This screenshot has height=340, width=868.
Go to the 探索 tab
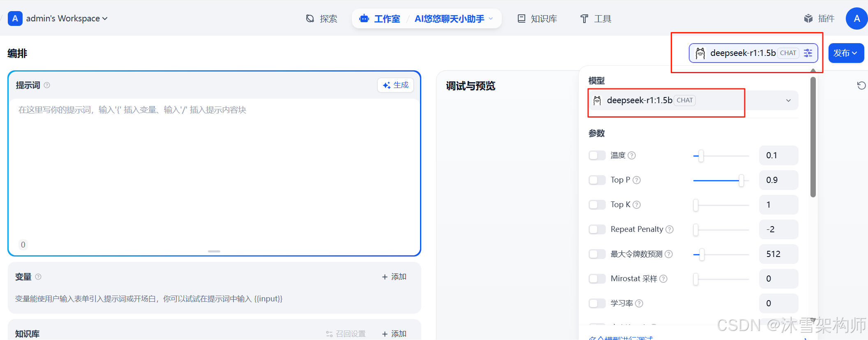321,19
